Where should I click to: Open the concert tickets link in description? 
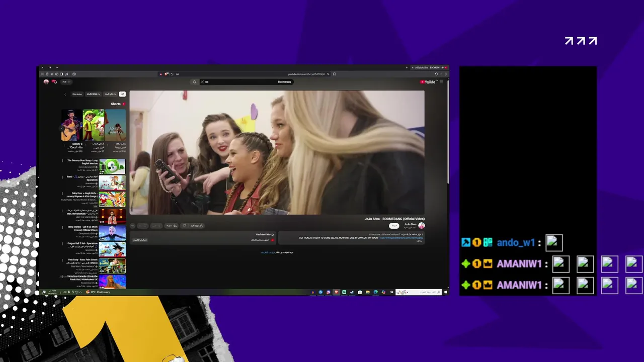(x=401, y=238)
